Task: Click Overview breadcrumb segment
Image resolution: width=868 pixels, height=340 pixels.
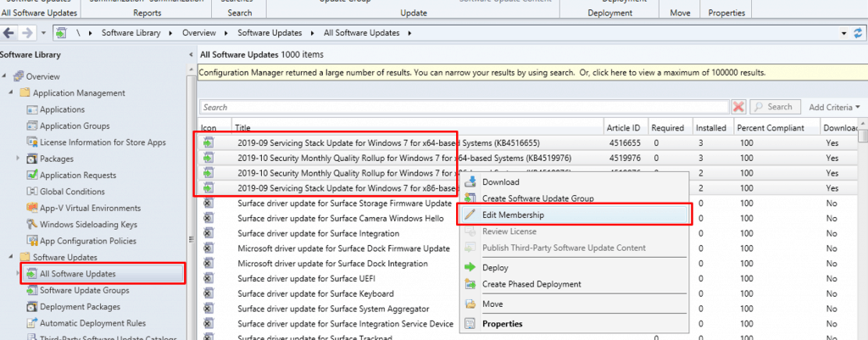Action: pos(198,33)
